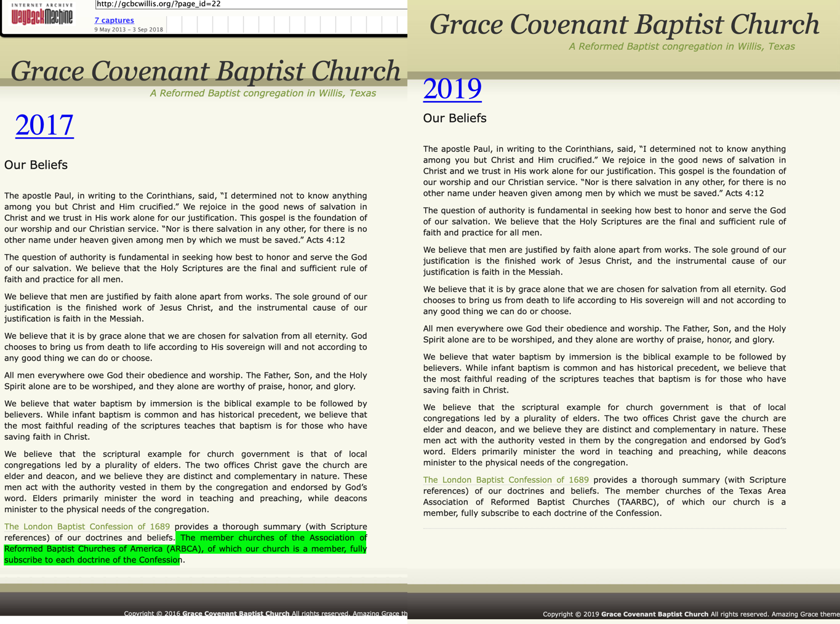Click the 'Our Beliefs' heading on 2017 page
The height and width of the screenshot is (624, 840).
(x=36, y=165)
